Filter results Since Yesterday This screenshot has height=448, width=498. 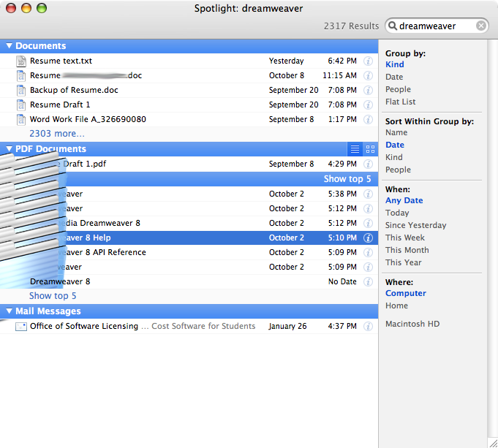(416, 225)
